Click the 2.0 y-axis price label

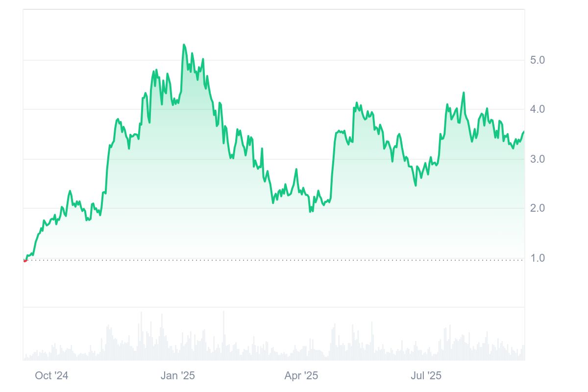[x=538, y=208]
